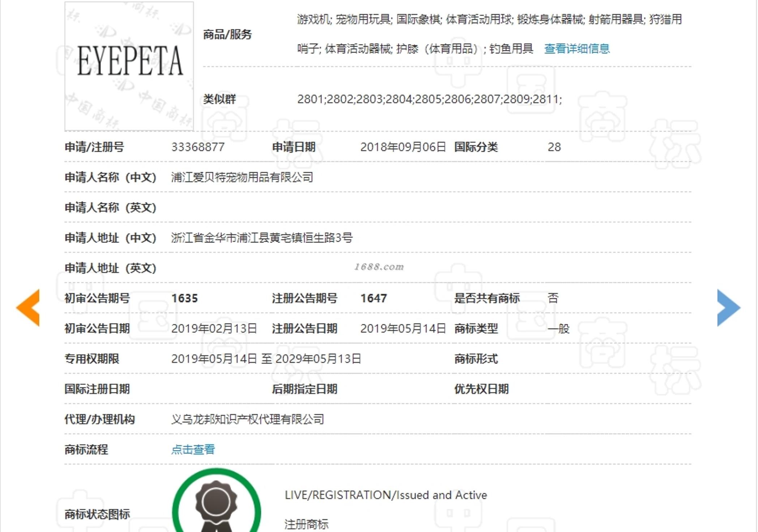Click the 初审公告日期 label
This screenshot has height=532, width=758.
(97, 329)
